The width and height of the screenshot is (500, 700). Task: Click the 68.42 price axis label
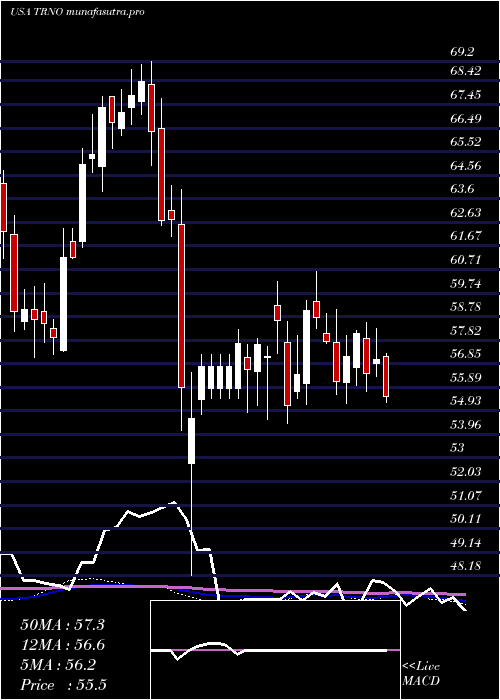point(466,71)
